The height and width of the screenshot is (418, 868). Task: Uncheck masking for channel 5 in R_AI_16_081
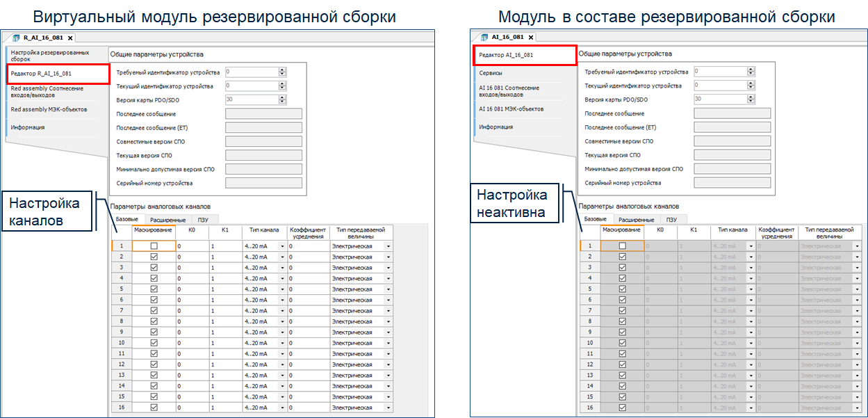154,289
